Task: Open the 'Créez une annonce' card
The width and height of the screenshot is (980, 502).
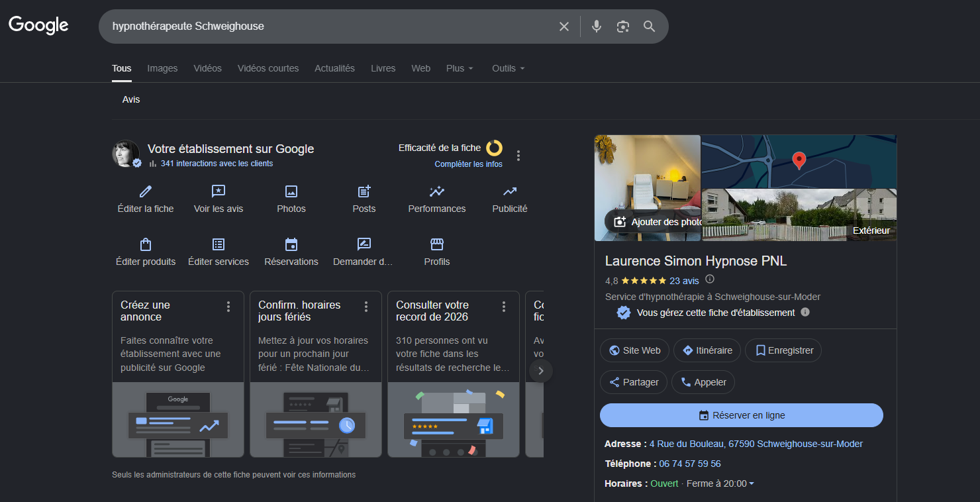Action: (x=178, y=374)
